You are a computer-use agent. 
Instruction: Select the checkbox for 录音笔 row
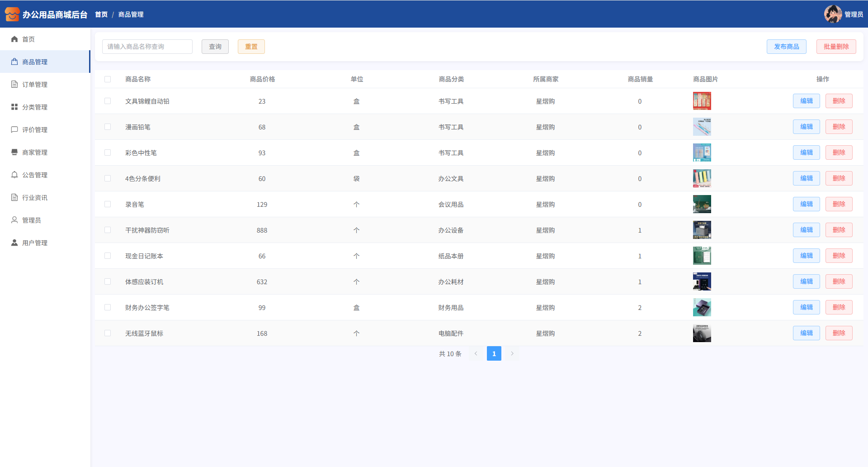[x=108, y=205]
